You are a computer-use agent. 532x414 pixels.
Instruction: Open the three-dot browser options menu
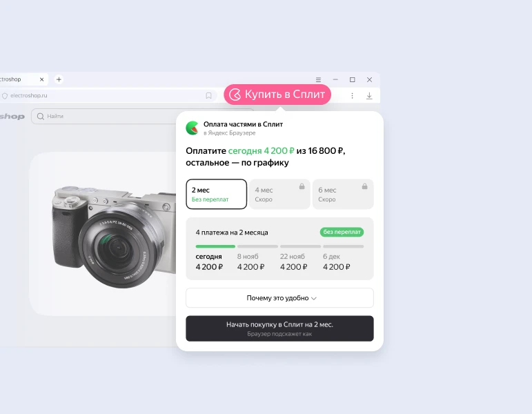click(352, 96)
